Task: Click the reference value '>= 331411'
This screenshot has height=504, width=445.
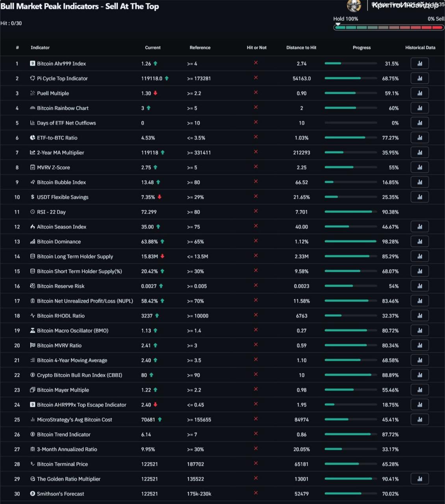Action: coord(199,152)
